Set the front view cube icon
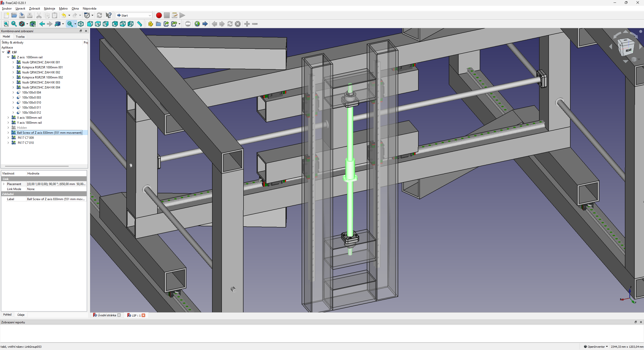The height and width of the screenshot is (350, 644). (90, 24)
